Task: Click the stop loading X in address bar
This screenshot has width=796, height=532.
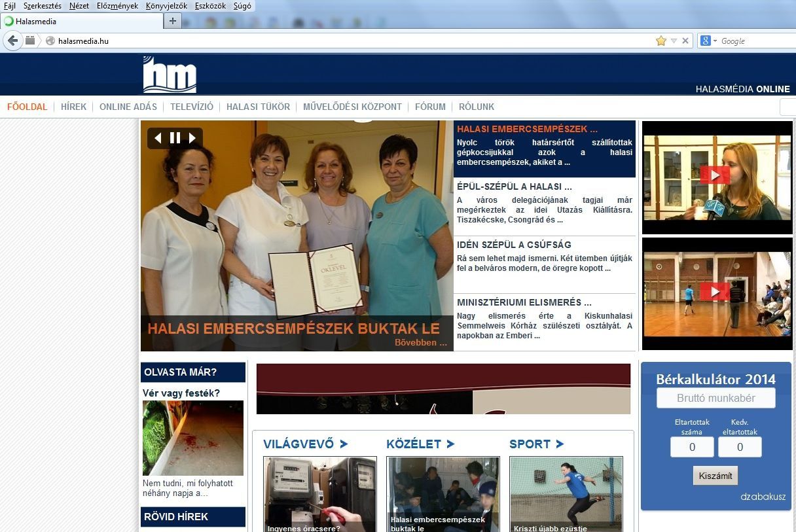Action: click(x=685, y=41)
